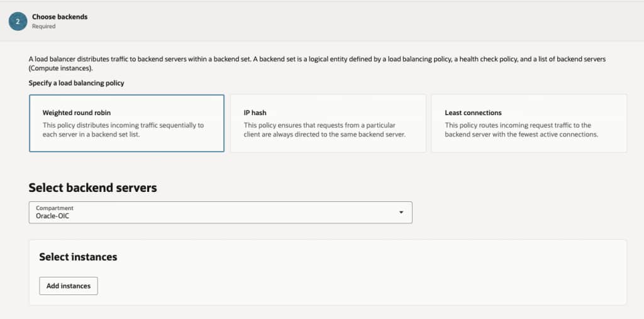Click the Select backend servers heading

click(92, 187)
